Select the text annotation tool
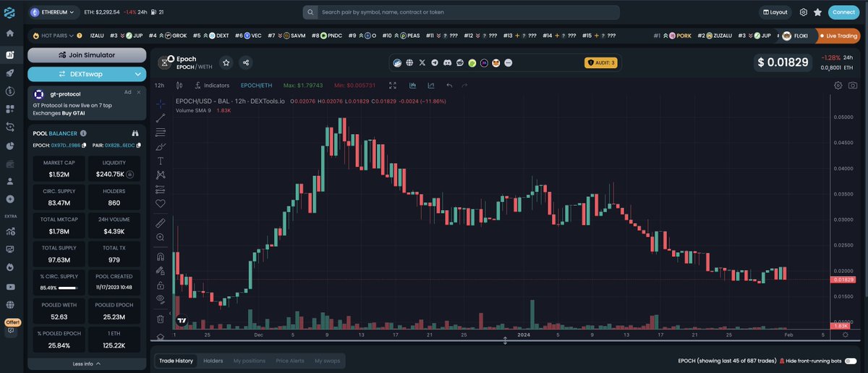The width and height of the screenshot is (868, 373). 161,160
